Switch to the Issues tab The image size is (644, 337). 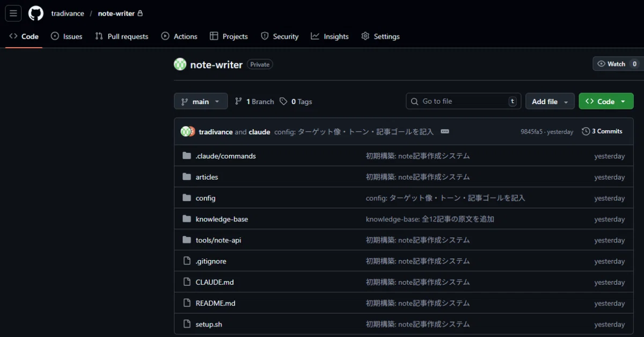tap(67, 36)
